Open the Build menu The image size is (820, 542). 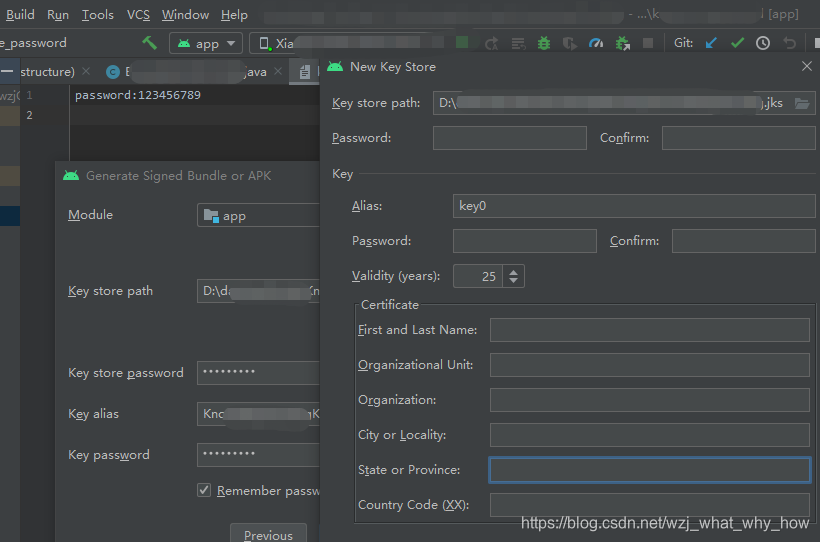tap(20, 15)
